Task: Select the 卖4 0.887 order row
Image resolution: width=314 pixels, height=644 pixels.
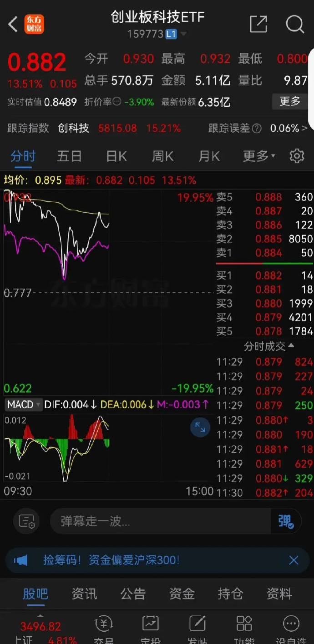Action: point(264,211)
